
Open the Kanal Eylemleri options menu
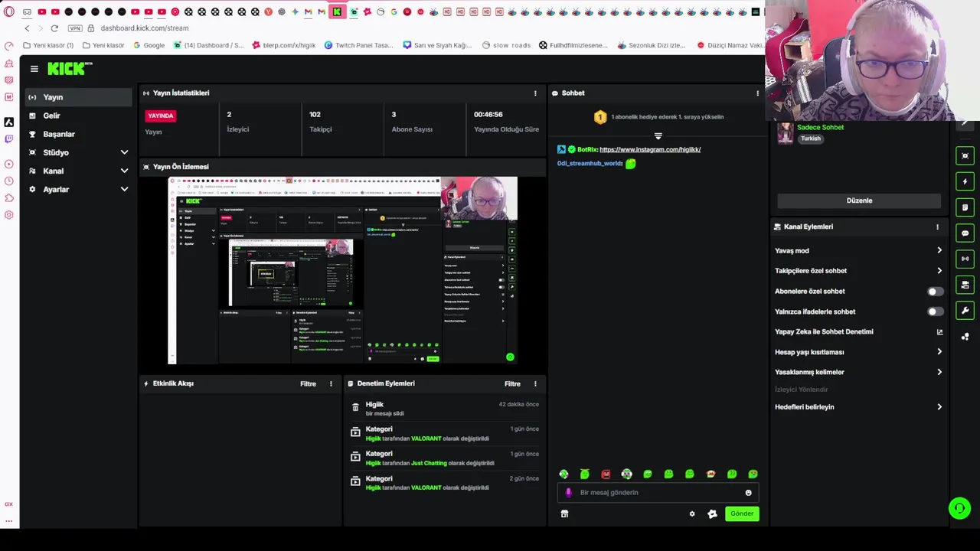click(x=937, y=227)
